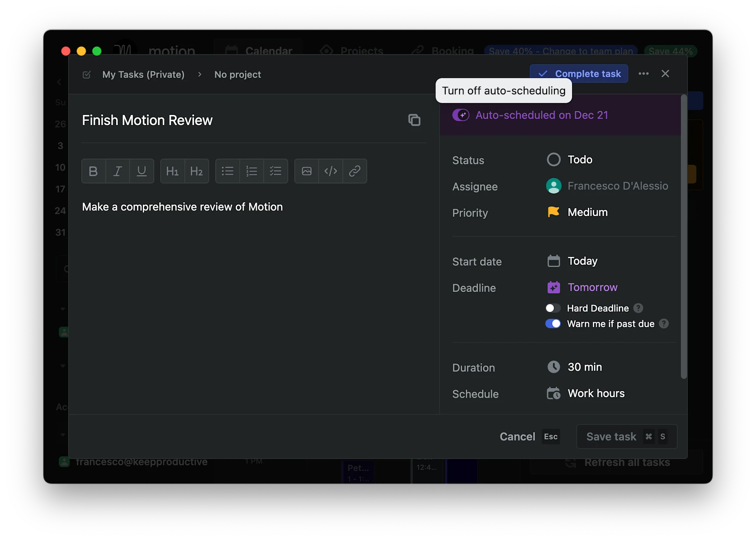This screenshot has height=541, width=756.
Task: Open the Projects tab in Motion
Action: [351, 51]
